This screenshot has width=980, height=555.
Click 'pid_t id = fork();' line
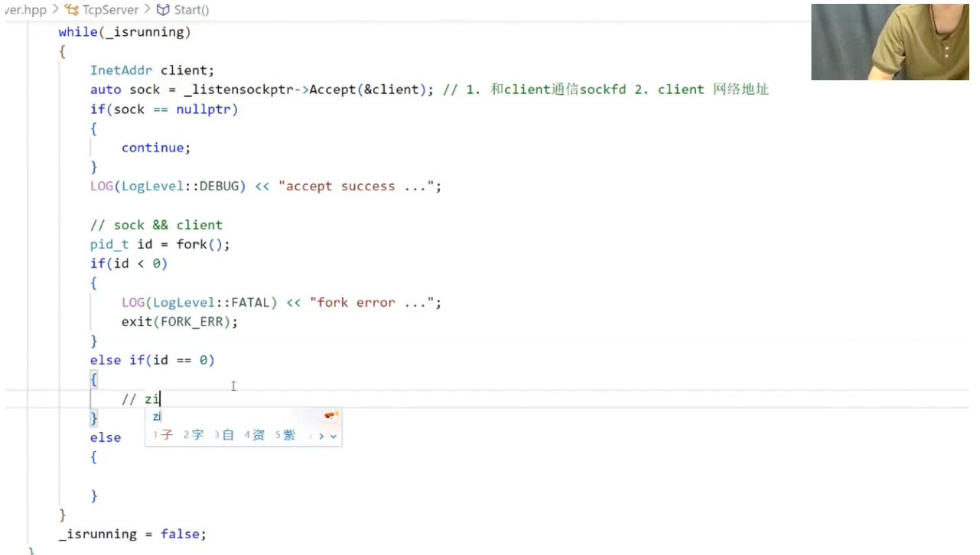point(160,245)
